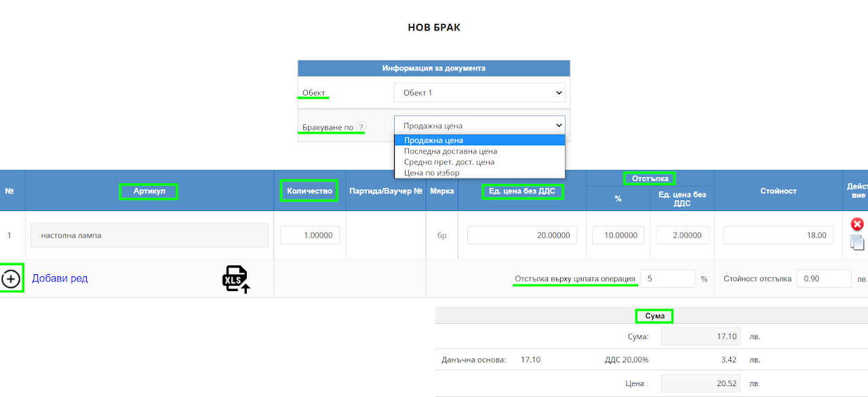
Task: Delete row 1 with red X icon
Action: point(857,224)
